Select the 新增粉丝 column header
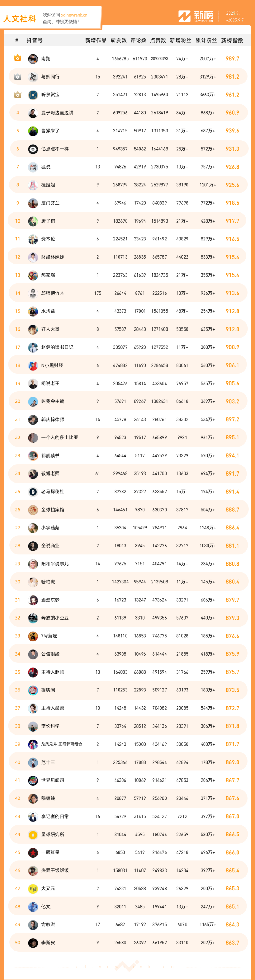255x980 pixels. (x=181, y=40)
